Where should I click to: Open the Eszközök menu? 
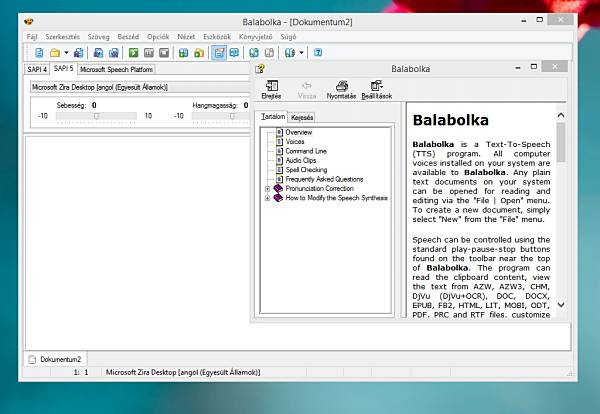pyautogui.click(x=218, y=35)
